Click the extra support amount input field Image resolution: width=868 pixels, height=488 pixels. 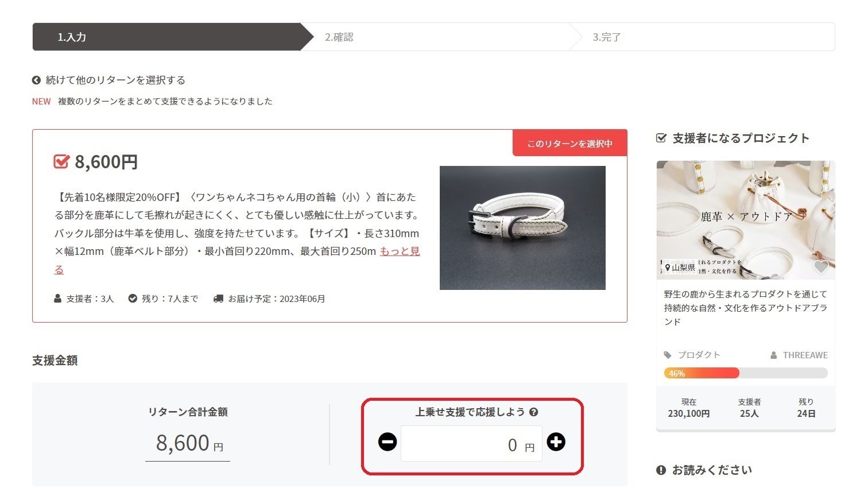click(x=471, y=444)
